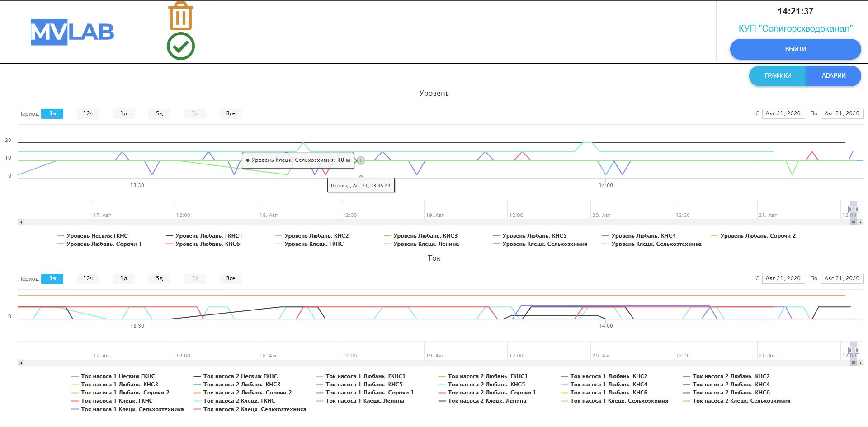Screen dimensions: 868x427
Task: Open the end date field of Уровень chart
Action: [x=842, y=113]
